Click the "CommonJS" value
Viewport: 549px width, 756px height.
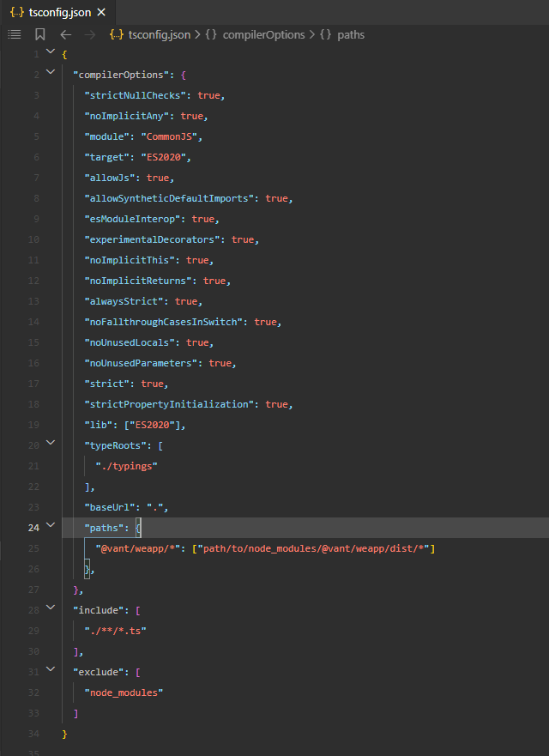[169, 137]
